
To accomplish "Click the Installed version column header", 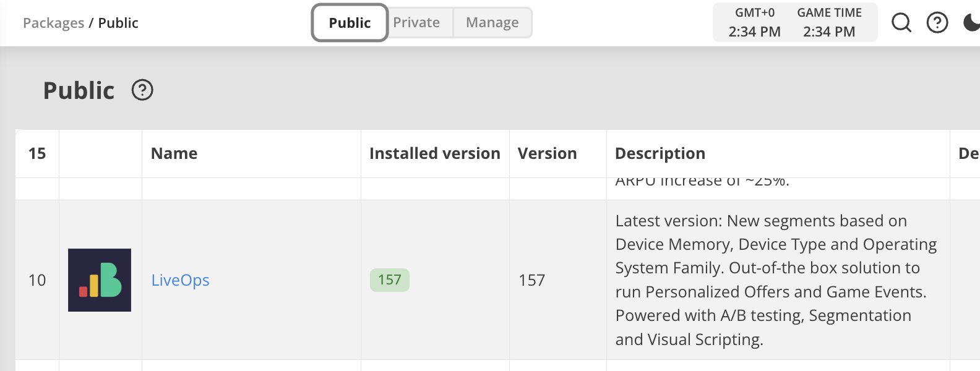I will click(434, 153).
